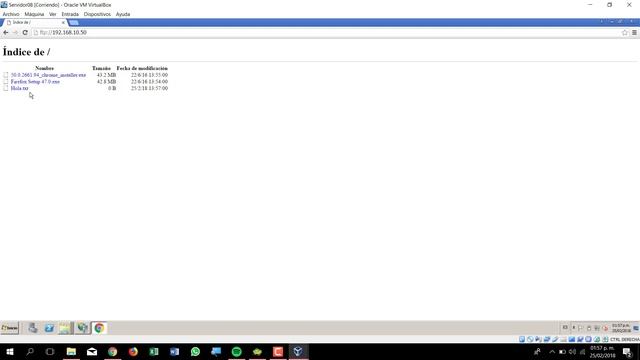Open the Ayuda menu in VirtualBox

(x=123, y=14)
